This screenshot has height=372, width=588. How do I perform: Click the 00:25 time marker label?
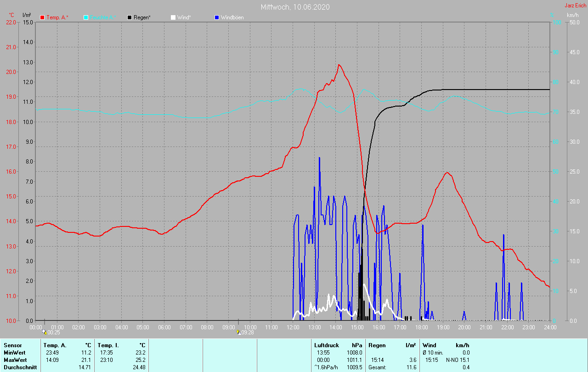tap(53, 333)
